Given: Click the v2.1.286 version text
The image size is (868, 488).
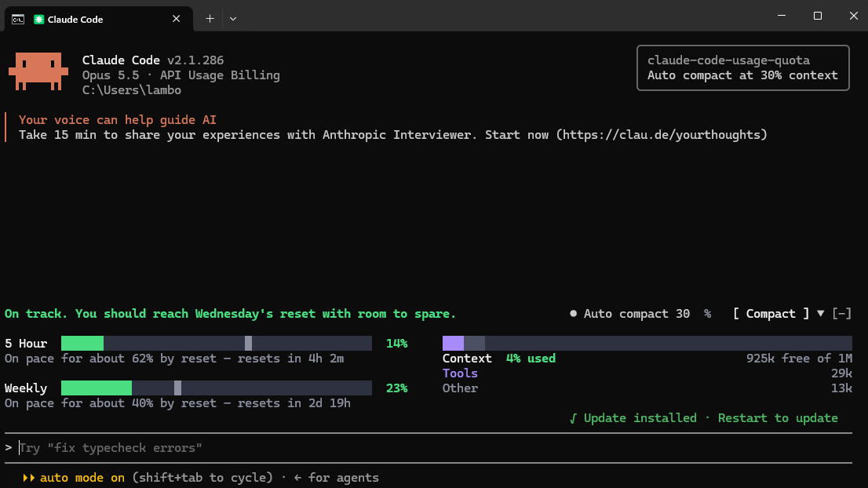Looking at the screenshot, I should (x=195, y=60).
